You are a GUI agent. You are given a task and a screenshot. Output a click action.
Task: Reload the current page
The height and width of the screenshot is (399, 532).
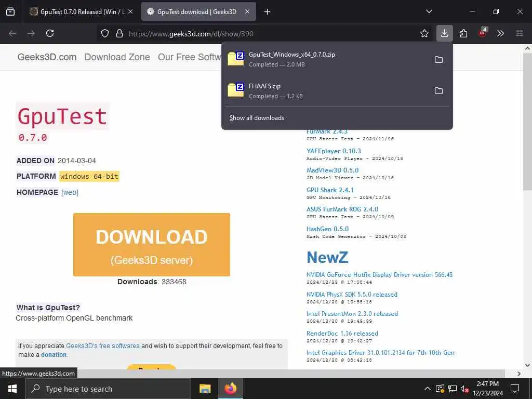tap(50, 33)
